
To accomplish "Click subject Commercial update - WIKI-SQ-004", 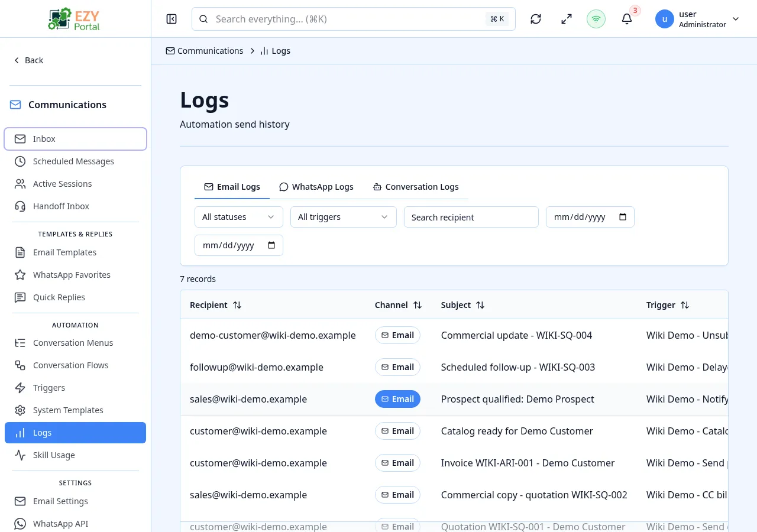I will click(516, 335).
